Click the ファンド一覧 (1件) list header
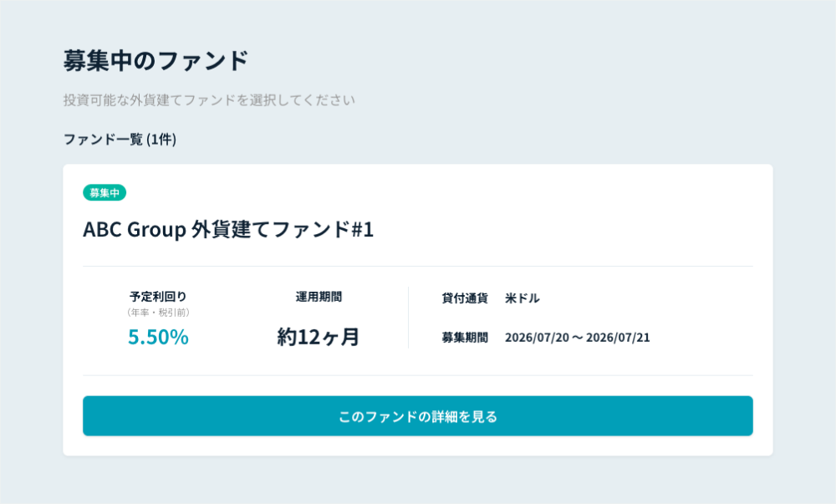Viewport: 836px width, 504px height. [120, 139]
